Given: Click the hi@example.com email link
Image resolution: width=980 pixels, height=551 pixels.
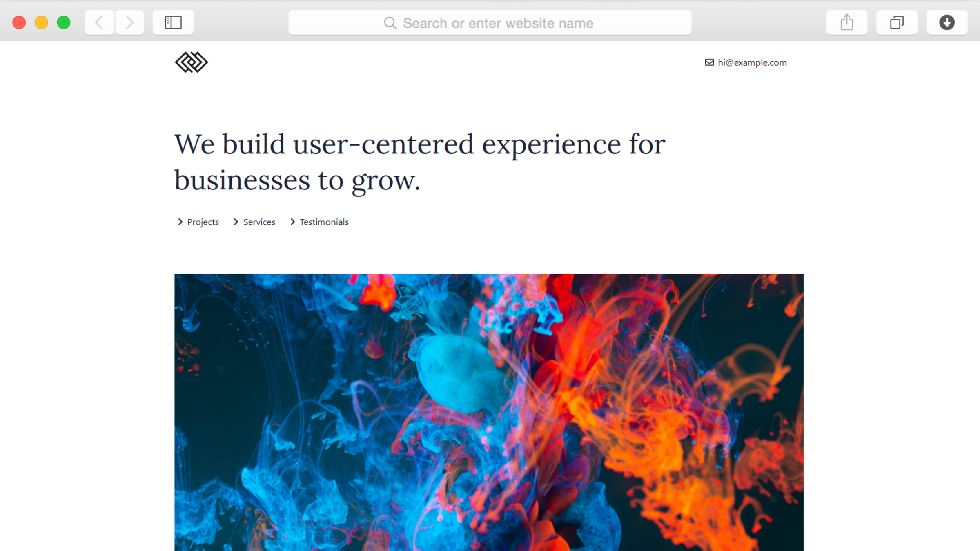Looking at the screenshot, I should [752, 62].
